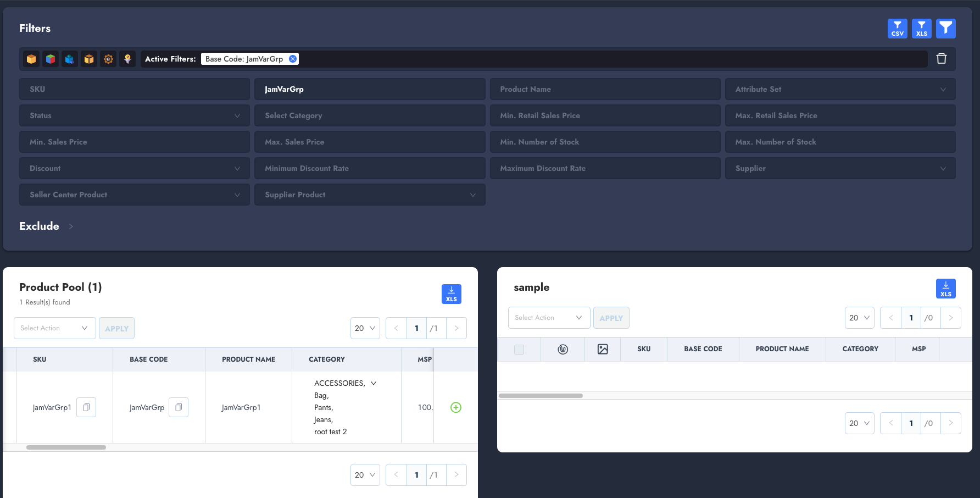Screen dimensions: 980x498
Task: Click the lightbulb filter preset icon
Action: [x=127, y=59]
